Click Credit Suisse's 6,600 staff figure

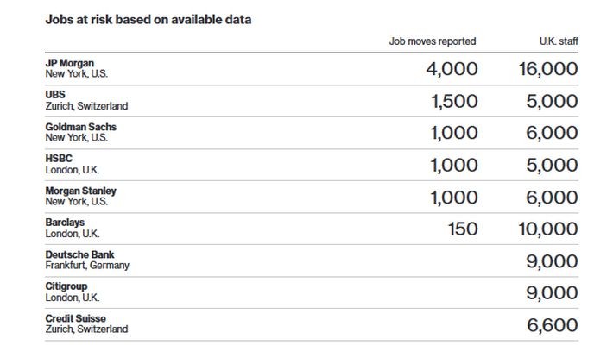point(553,325)
